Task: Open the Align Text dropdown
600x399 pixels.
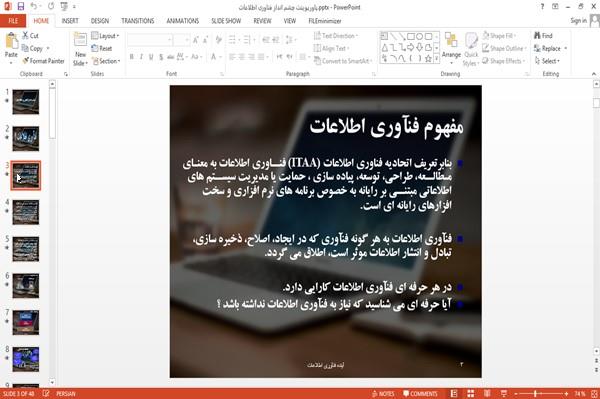Action: pos(331,48)
